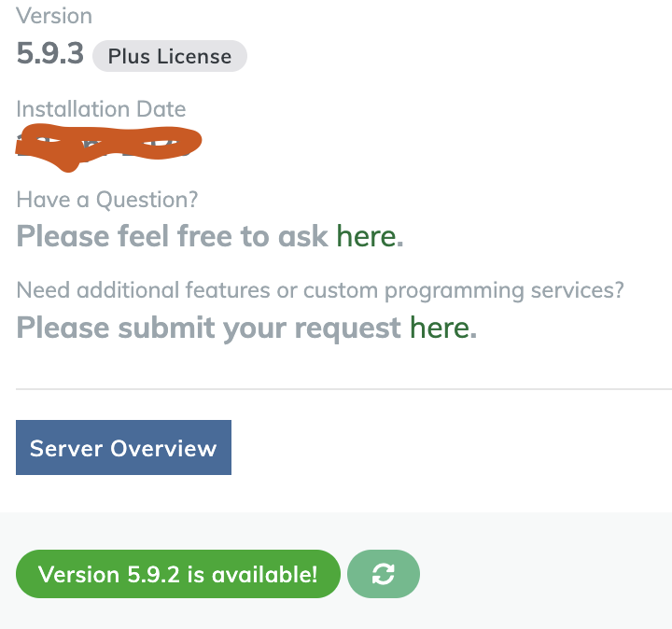Click the 'Version 5.9.2 is available!' badge
Image resolution: width=672 pixels, height=629 pixels.
[x=178, y=574]
